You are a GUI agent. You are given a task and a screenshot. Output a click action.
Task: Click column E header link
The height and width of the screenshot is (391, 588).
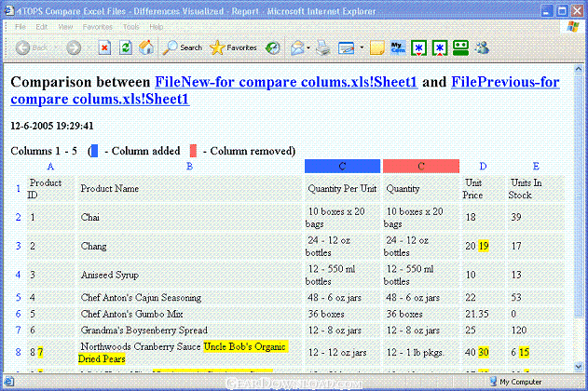pos(536,167)
